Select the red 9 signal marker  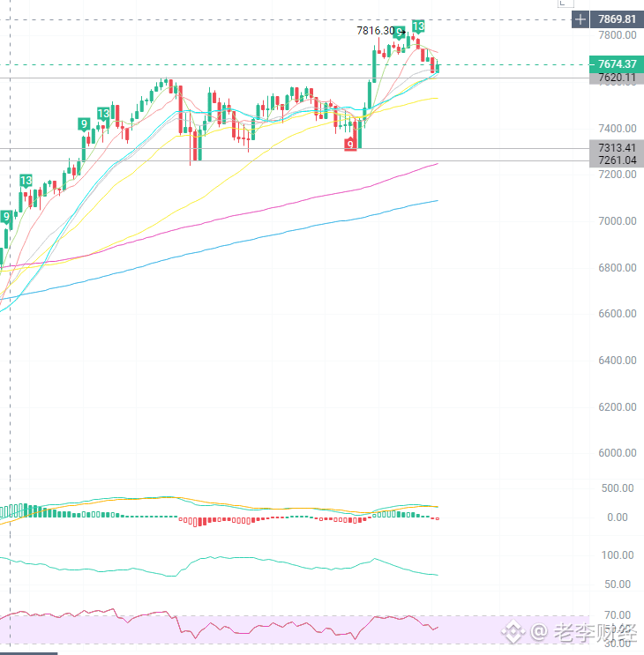click(x=350, y=145)
